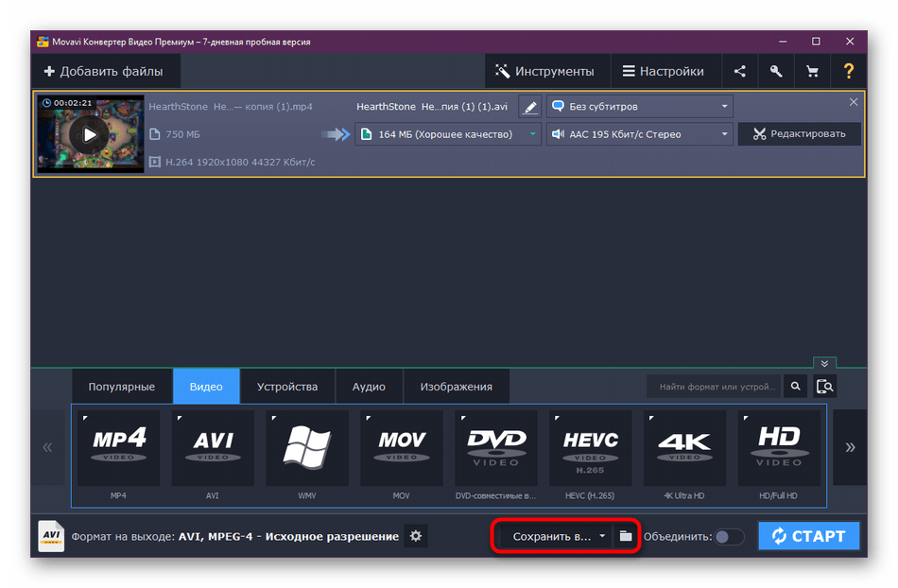898x588 pixels.
Task: Click the AVI output format icon at bottom left
Action: tap(51, 536)
